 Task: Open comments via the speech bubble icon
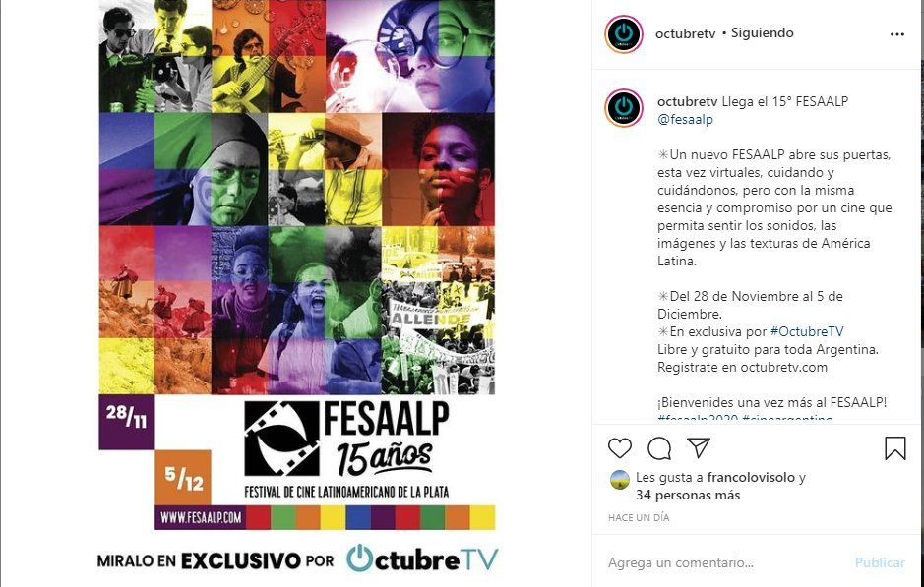[659, 448]
